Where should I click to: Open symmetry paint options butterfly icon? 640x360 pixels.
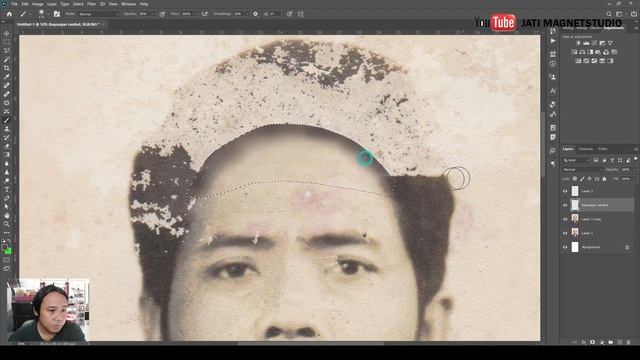301,14
